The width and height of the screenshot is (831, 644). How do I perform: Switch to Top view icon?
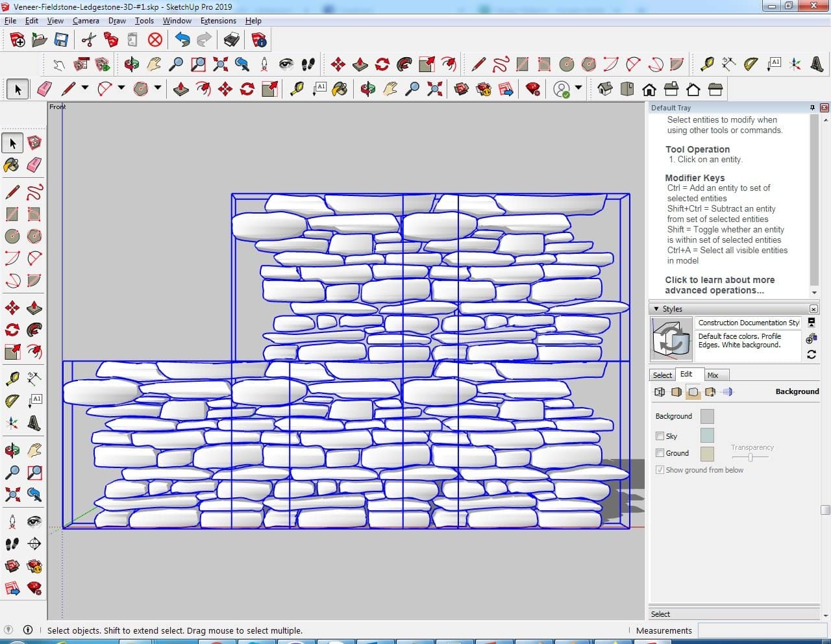click(626, 89)
